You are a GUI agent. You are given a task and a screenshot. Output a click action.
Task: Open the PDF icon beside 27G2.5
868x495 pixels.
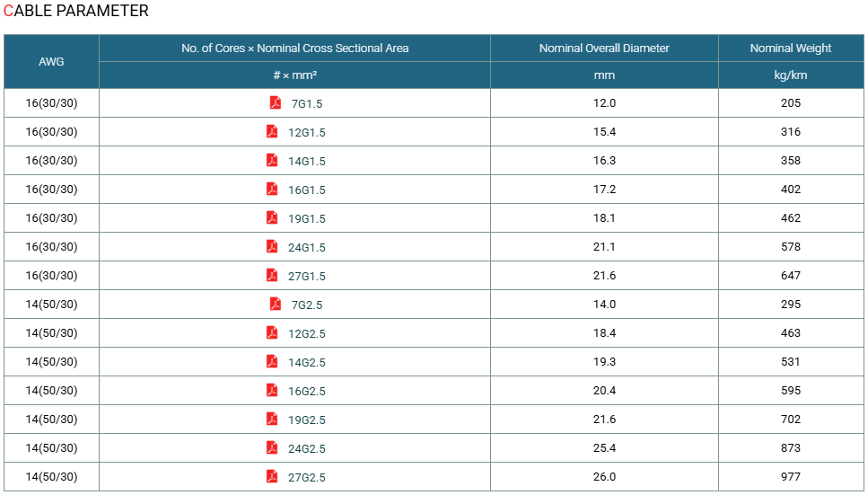click(272, 477)
